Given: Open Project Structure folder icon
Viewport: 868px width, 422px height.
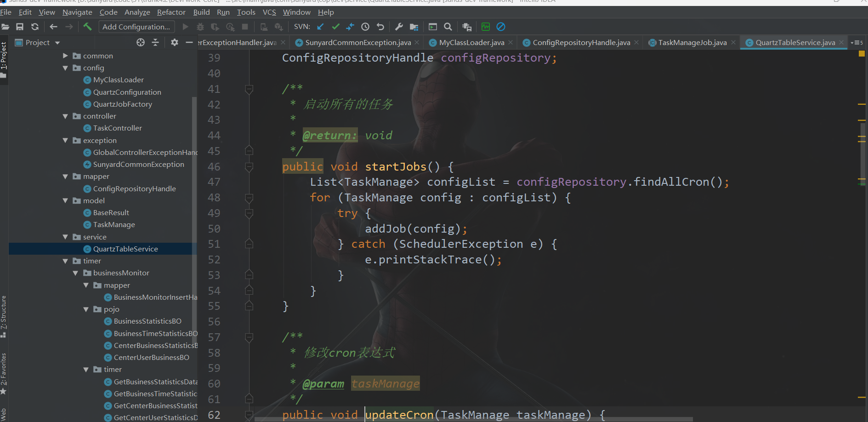Looking at the screenshot, I should coord(414,27).
